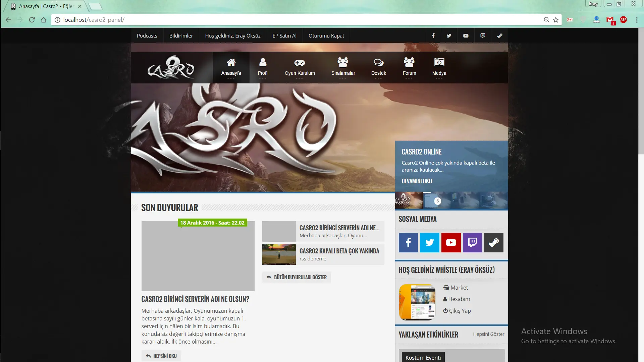644x362 pixels.
Task: Open Podcasts link in top bar
Action: [x=147, y=36]
